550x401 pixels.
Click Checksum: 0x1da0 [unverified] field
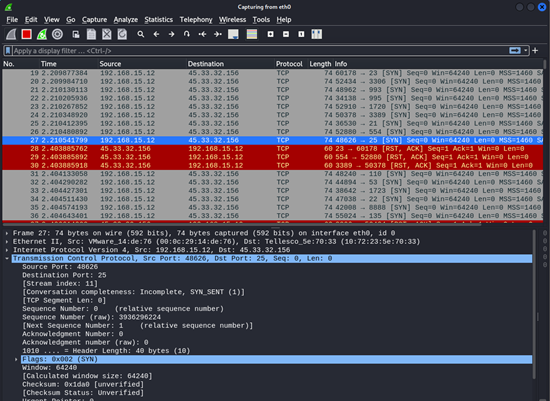[x=83, y=385]
